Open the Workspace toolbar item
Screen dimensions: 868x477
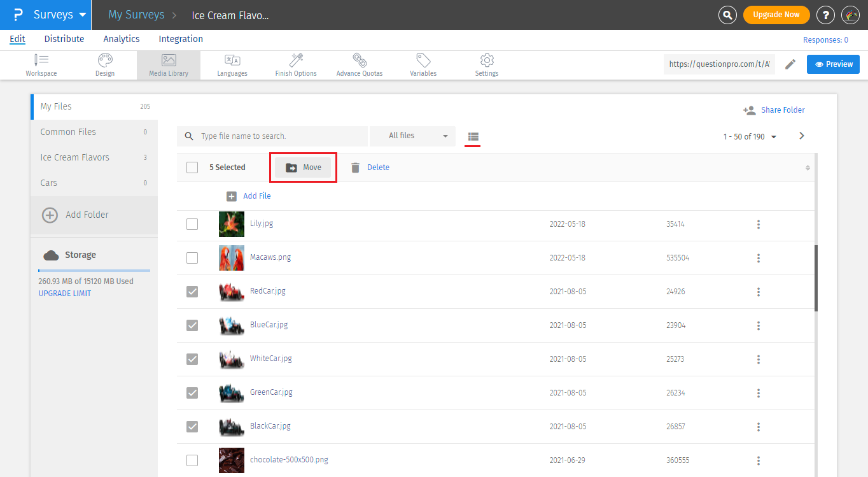click(41, 65)
